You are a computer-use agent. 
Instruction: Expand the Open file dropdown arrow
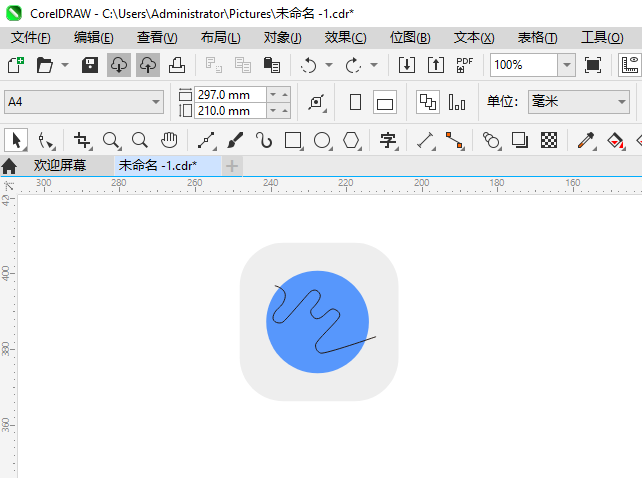pos(65,65)
